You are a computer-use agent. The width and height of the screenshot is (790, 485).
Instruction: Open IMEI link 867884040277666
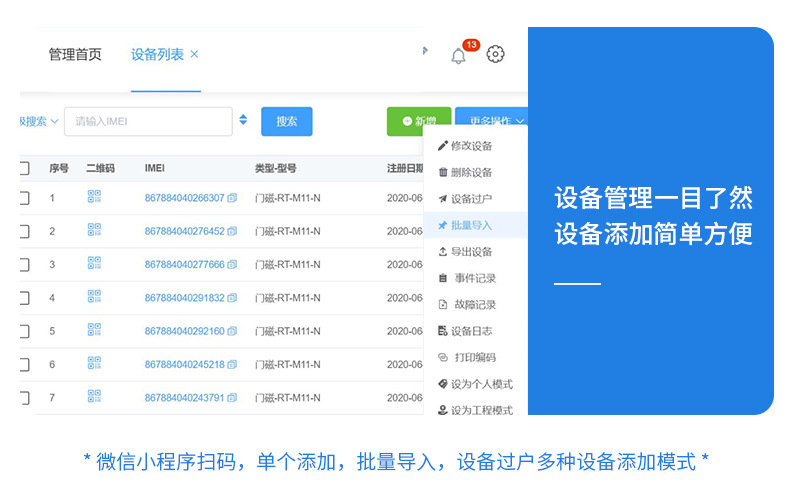pos(184,264)
